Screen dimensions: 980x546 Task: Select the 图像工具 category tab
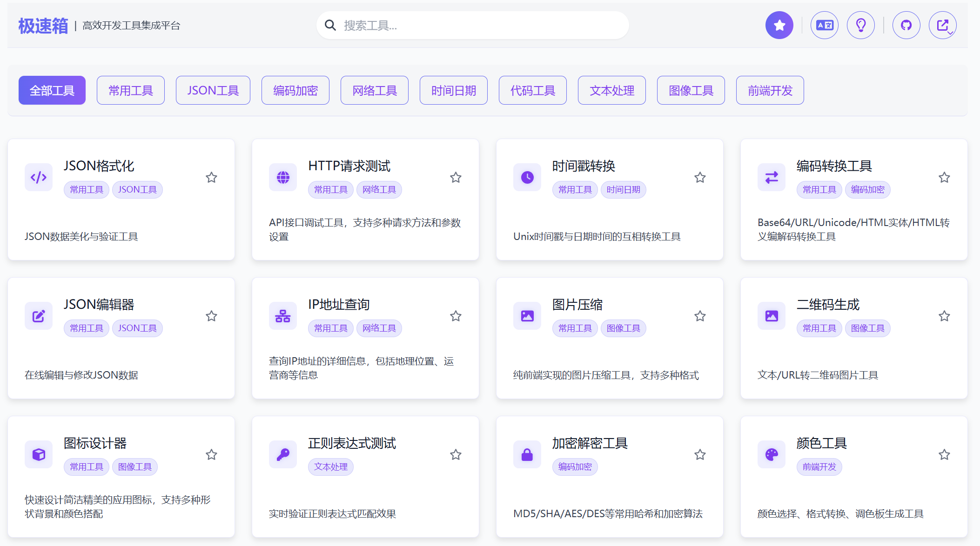coord(691,90)
